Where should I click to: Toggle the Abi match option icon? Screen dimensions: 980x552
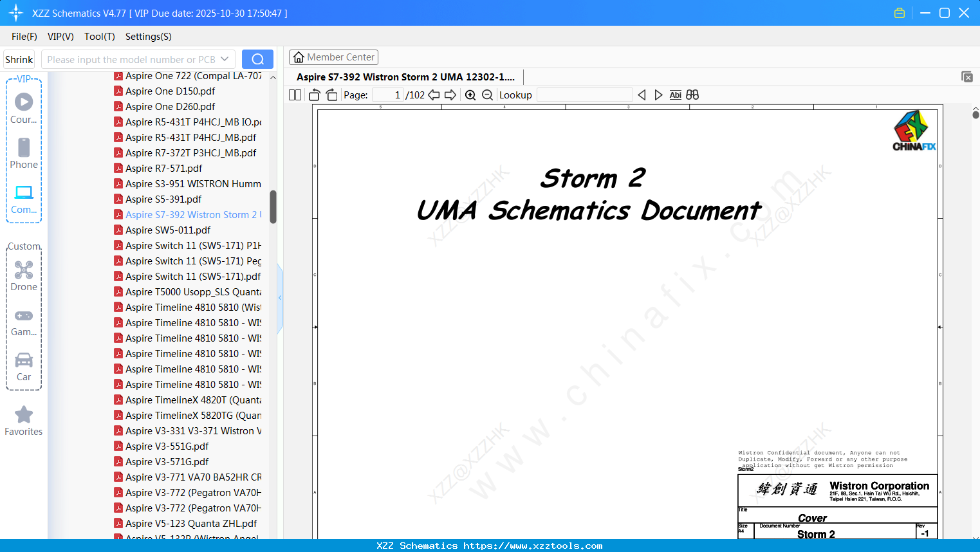[x=675, y=95]
